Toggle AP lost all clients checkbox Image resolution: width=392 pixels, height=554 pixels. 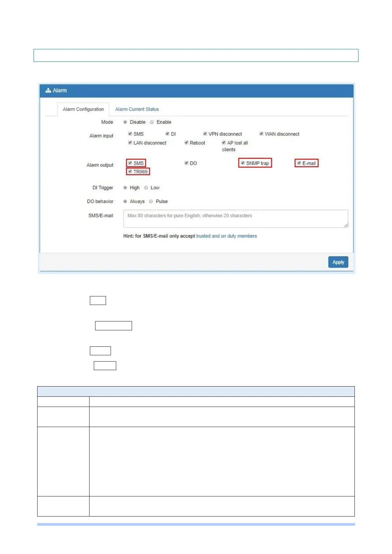(x=224, y=142)
